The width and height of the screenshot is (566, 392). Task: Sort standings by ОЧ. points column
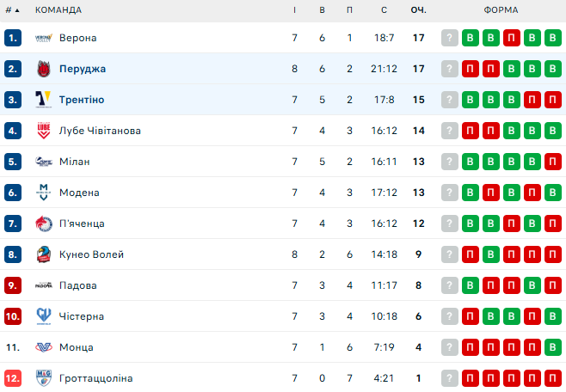[x=419, y=9]
